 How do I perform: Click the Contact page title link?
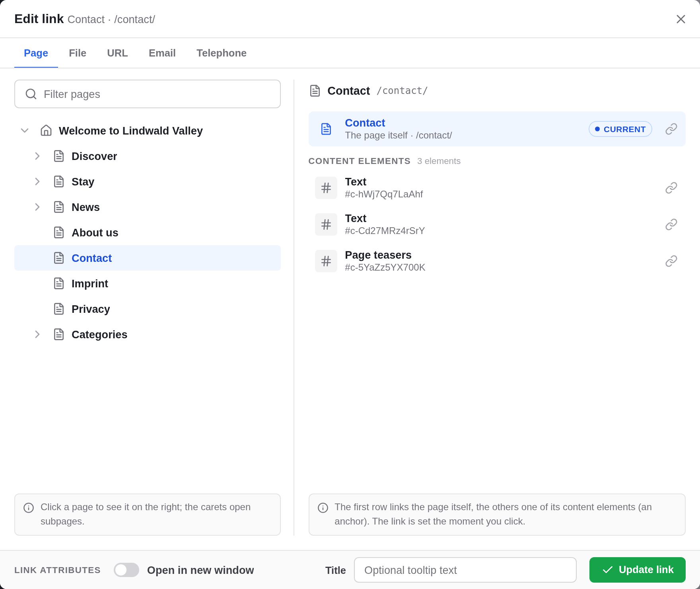point(365,123)
